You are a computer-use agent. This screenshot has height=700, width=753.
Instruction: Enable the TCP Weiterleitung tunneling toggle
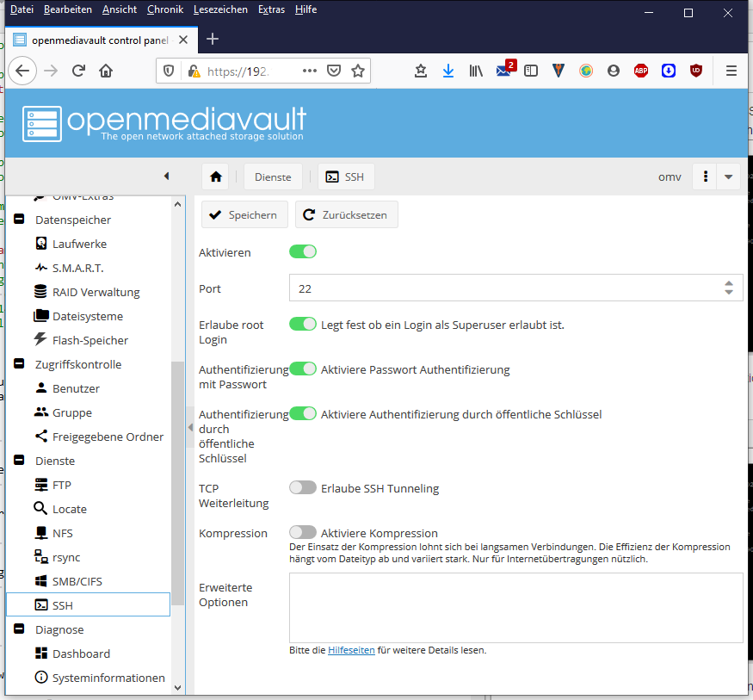coord(303,487)
